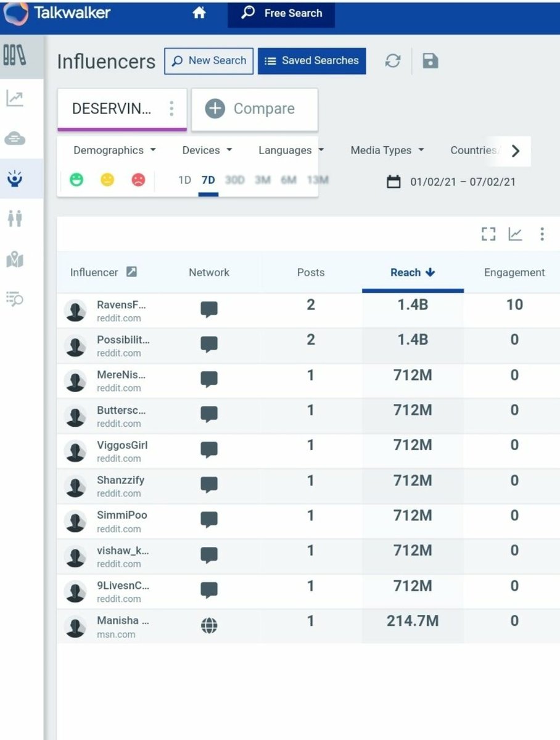
Task: Start a New Search
Action: point(208,61)
